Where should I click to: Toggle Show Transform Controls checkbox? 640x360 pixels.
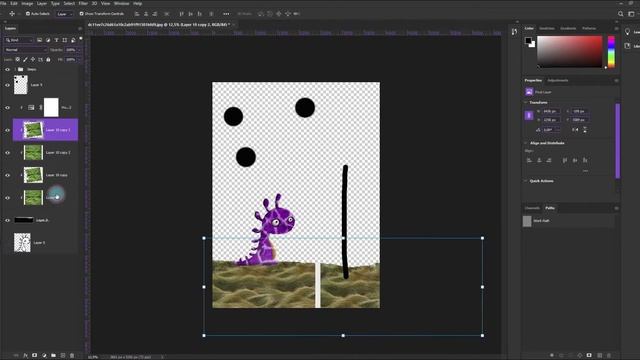pos(81,14)
